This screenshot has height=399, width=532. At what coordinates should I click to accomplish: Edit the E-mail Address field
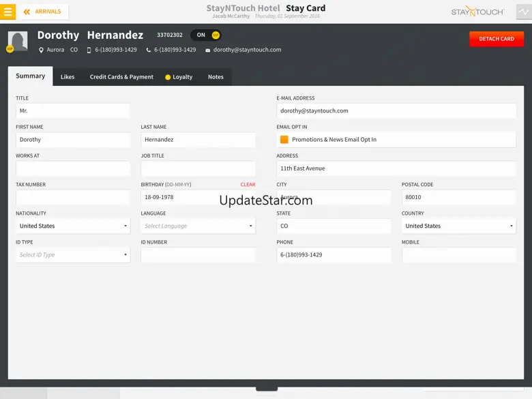396,111
